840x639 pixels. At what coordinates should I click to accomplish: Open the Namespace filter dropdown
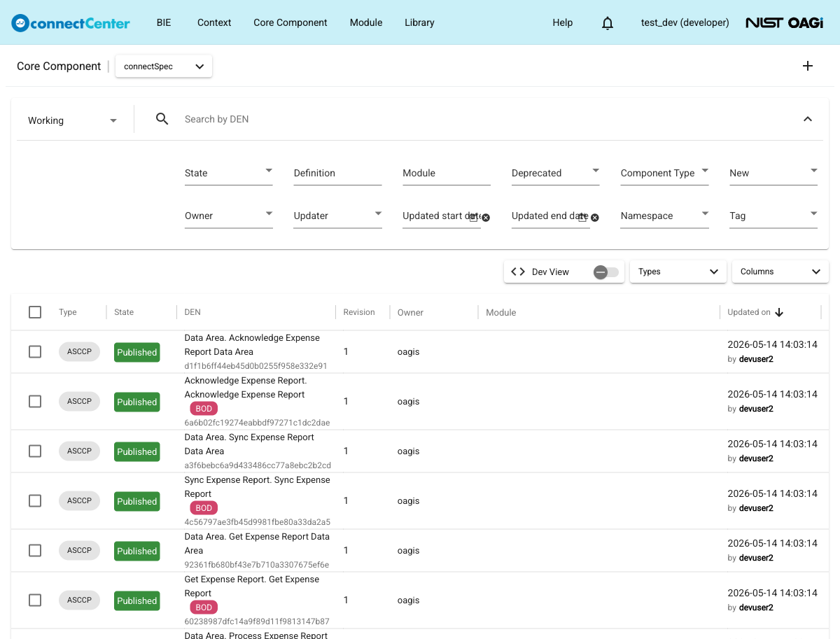pyautogui.click(x=664, y=216)
